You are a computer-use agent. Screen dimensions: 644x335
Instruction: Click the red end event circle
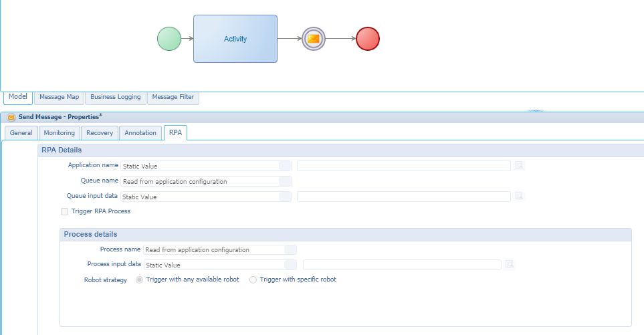(368, 39)
